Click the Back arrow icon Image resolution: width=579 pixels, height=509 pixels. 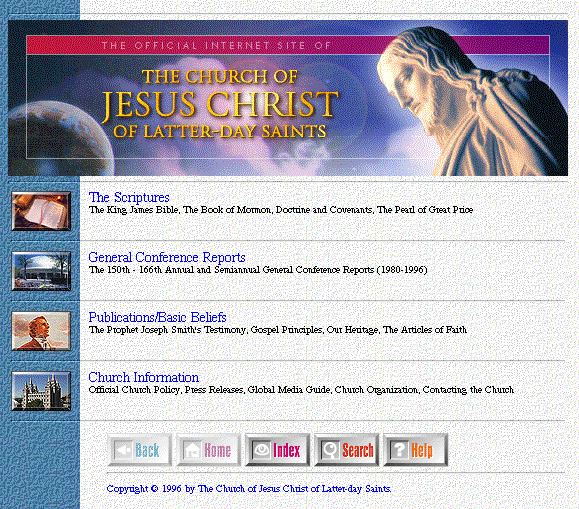(x=123, y=450)
